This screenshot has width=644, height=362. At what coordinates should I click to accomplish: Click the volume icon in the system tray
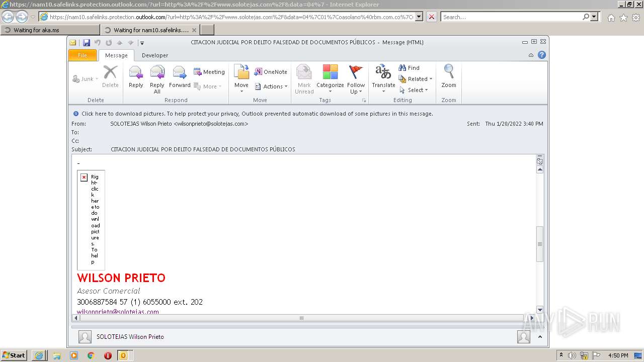point(572,355)
